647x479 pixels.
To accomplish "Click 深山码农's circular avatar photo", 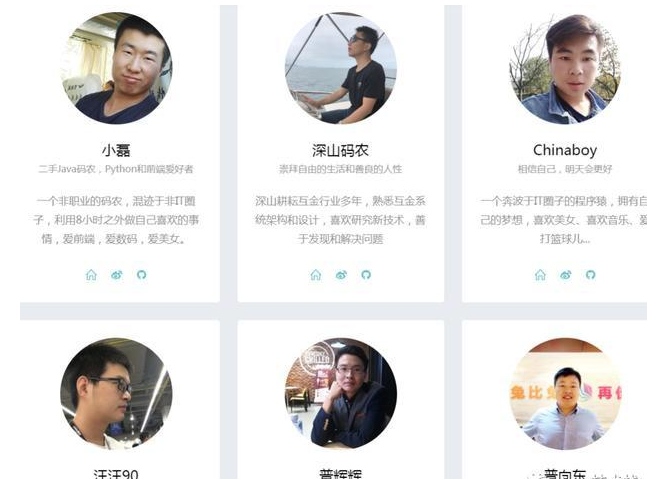I will point(341,68).
